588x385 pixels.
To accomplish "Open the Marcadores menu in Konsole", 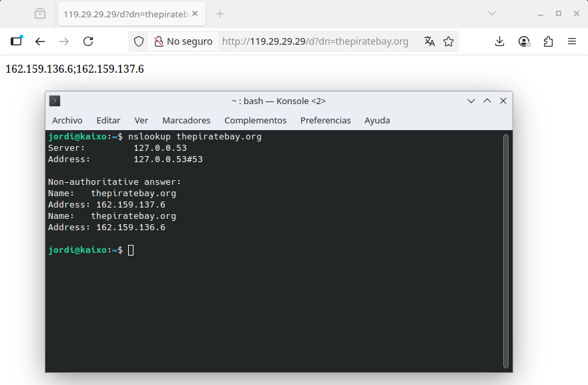I will pyautogui.click(x=186, y=121).
